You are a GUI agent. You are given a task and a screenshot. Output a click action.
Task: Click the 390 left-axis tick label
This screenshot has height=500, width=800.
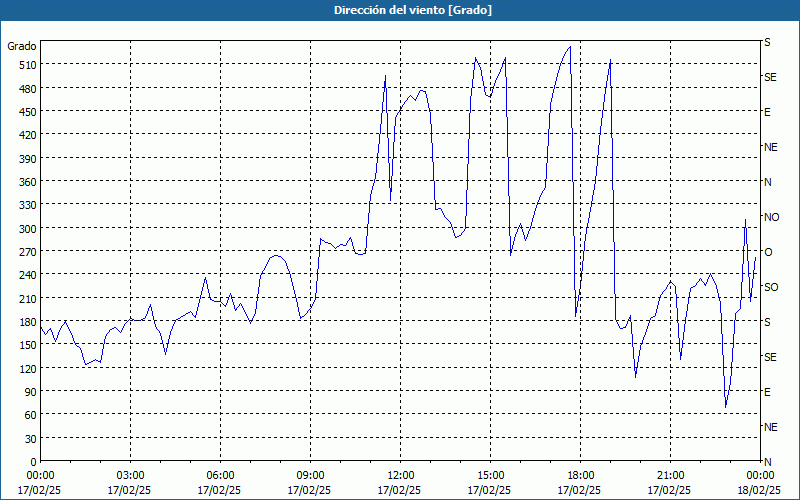(x=28, y=159)
